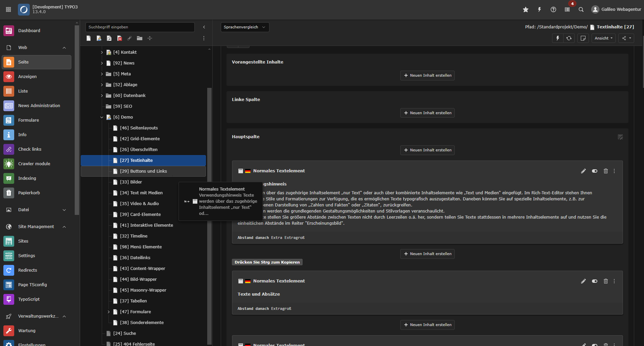Open the Ansicht dropdown
The image size is (644, 346).
[603, 38]
